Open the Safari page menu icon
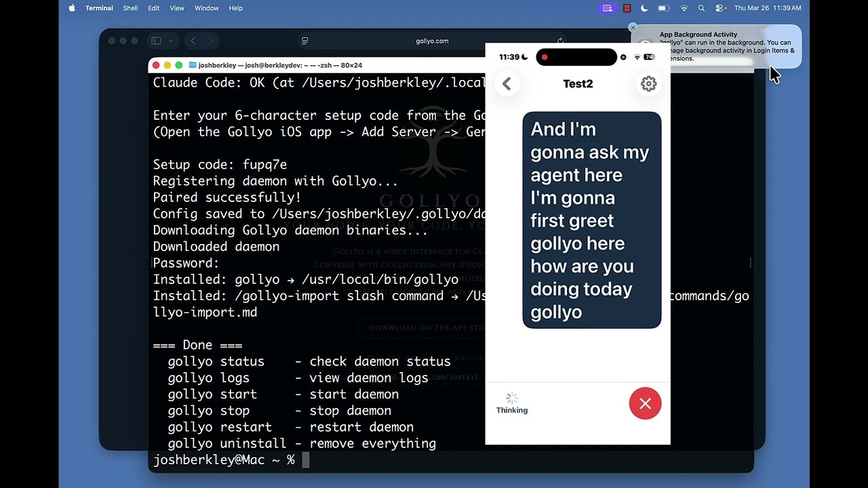The width and height of the screenshot is (868, 488). pos(305,41)
